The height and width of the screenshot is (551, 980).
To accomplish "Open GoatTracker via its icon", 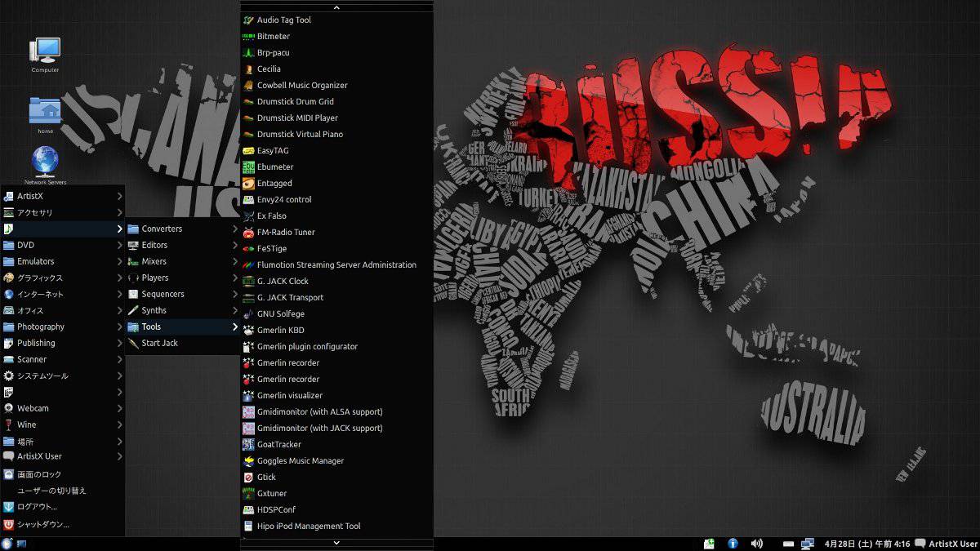I will 249,444.
